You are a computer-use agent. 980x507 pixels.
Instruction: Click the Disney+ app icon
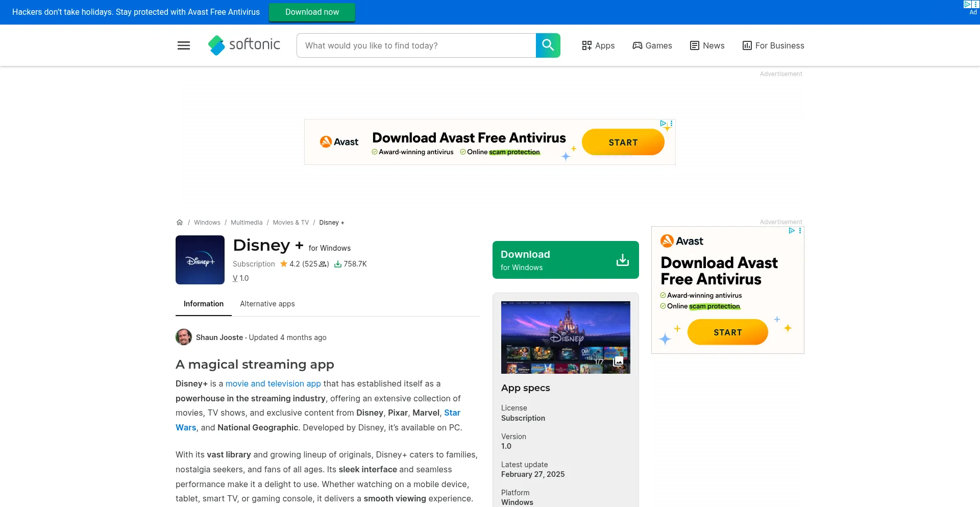point(200,260)
